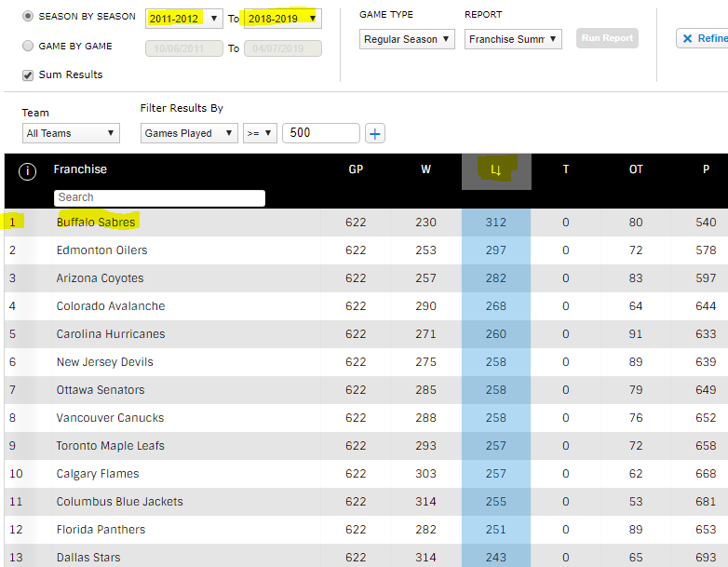Click Colorado Avalanche wins value 290
Image resolution: width=728 pixels, height=567 pixels.
425,306
